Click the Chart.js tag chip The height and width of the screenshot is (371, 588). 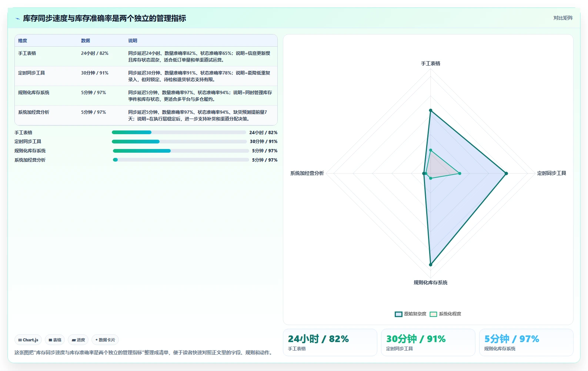point(28,340)
